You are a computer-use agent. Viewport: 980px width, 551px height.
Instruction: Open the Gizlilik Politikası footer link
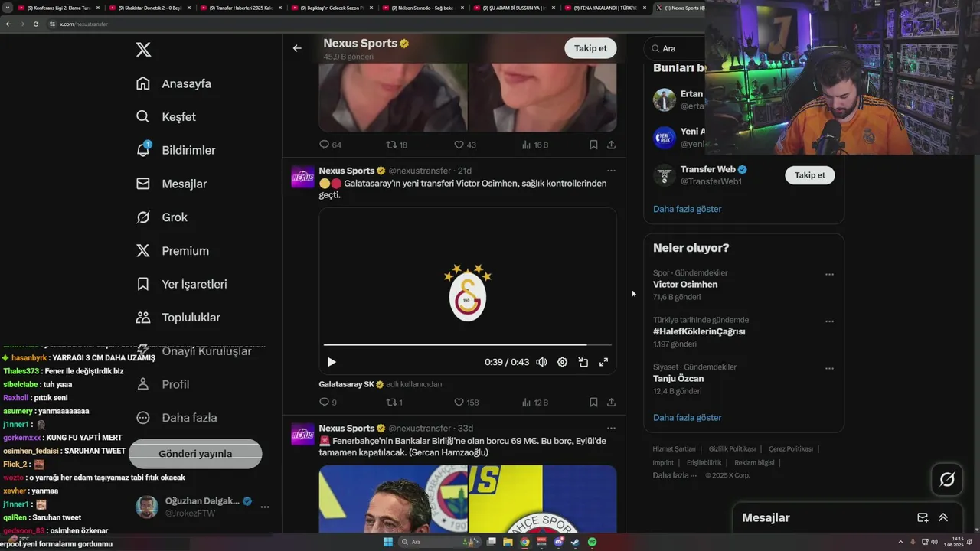(732, 449)
